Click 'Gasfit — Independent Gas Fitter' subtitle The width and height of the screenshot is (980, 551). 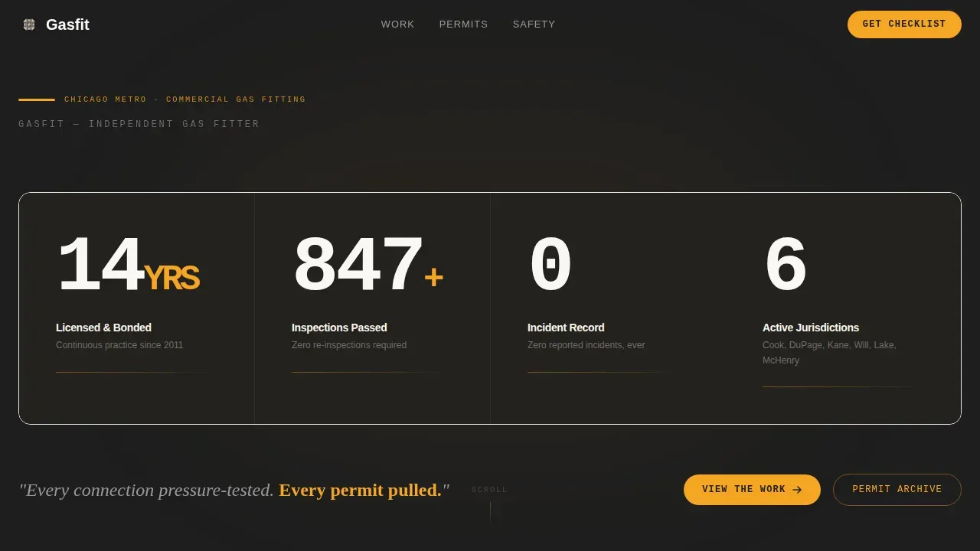[x=139, y=124]
